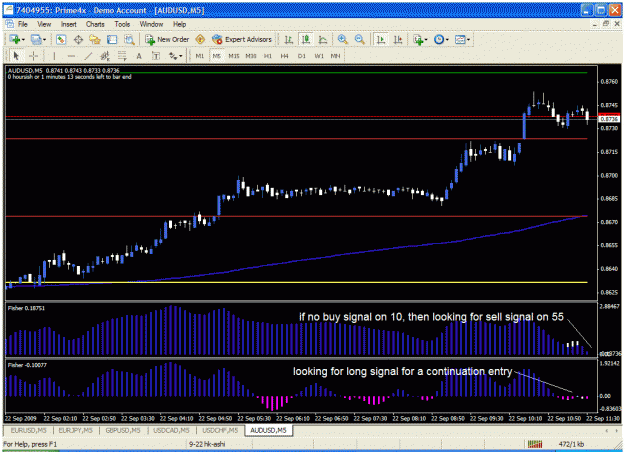Click the New Chart icon
Screen dimensions: 625x452
pos(15,39)
